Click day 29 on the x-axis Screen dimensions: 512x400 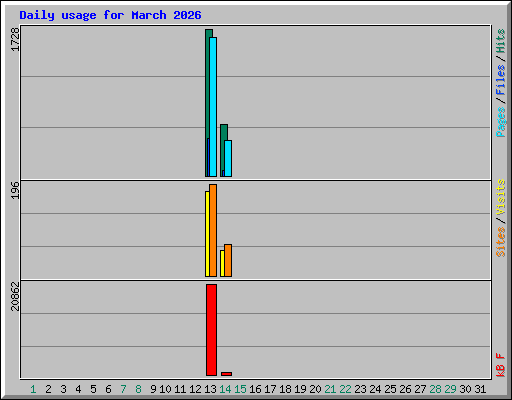450,389
